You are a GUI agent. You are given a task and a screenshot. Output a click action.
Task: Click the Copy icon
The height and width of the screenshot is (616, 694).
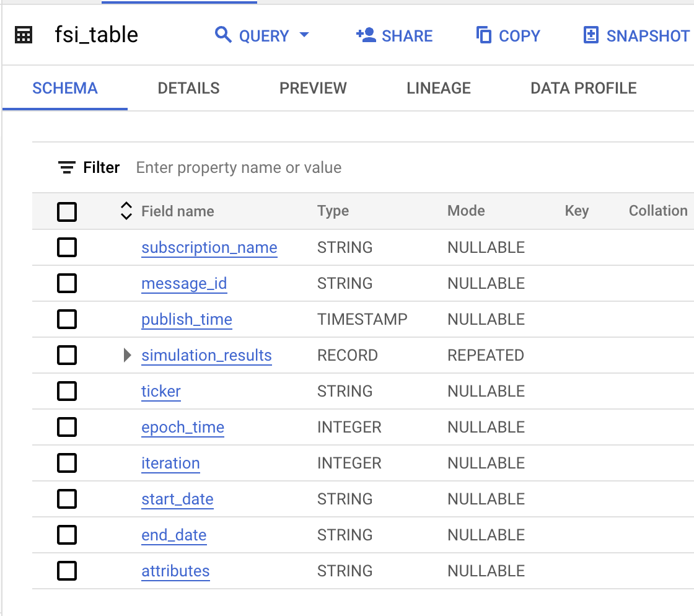(483, 35)
